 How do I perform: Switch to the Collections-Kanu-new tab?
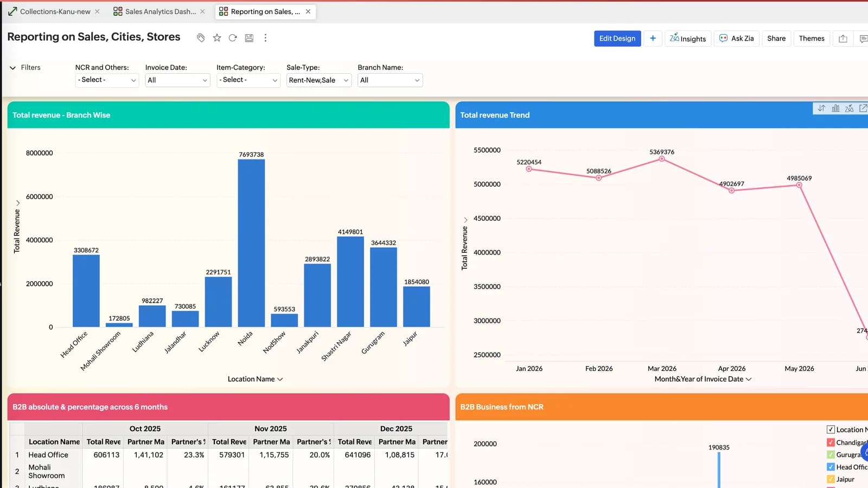[55, 11]
